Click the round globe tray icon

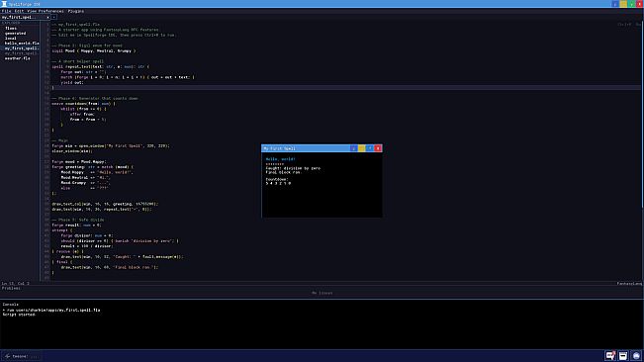tap(636, 356)
